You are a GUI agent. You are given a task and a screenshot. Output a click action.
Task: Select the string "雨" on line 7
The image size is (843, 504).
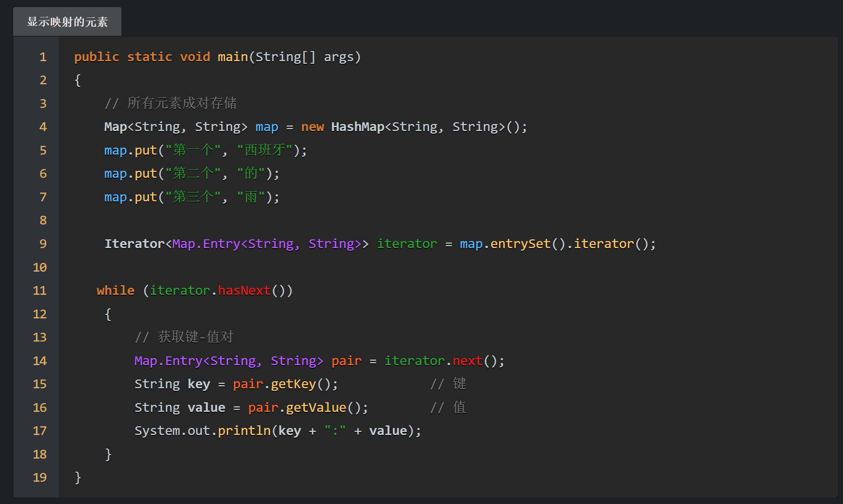coord(251,197)
